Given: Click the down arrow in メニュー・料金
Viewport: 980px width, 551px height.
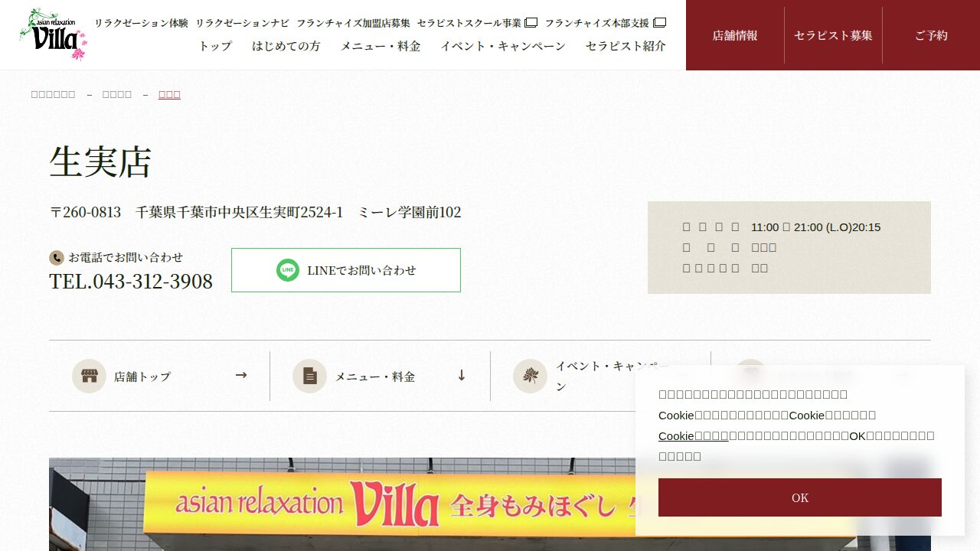Looking at the screenshot, I should 462,375.
